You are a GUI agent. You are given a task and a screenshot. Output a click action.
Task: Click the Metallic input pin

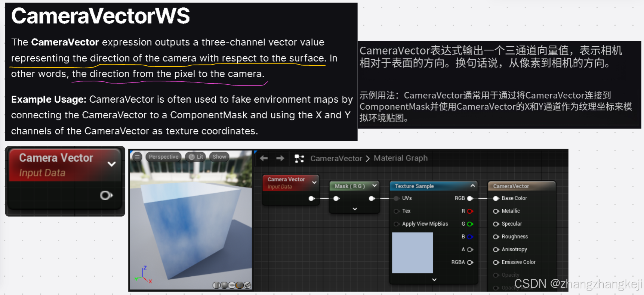[x=496, y=211]
